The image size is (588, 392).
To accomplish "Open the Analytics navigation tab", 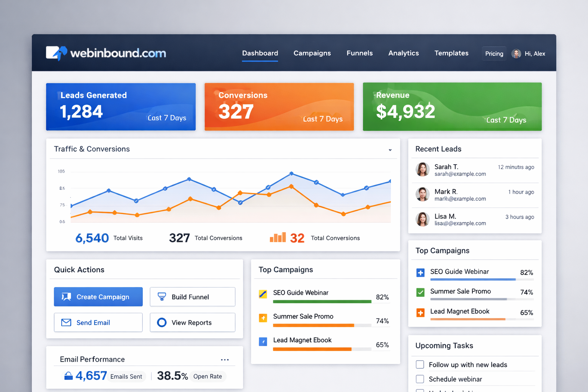I will (x=403, y=53).
